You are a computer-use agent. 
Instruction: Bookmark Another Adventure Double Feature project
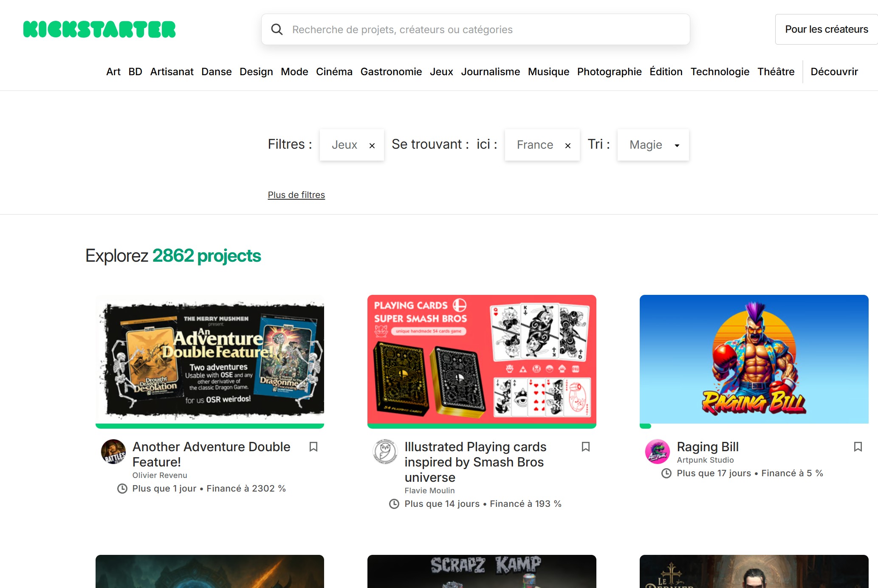313,447
